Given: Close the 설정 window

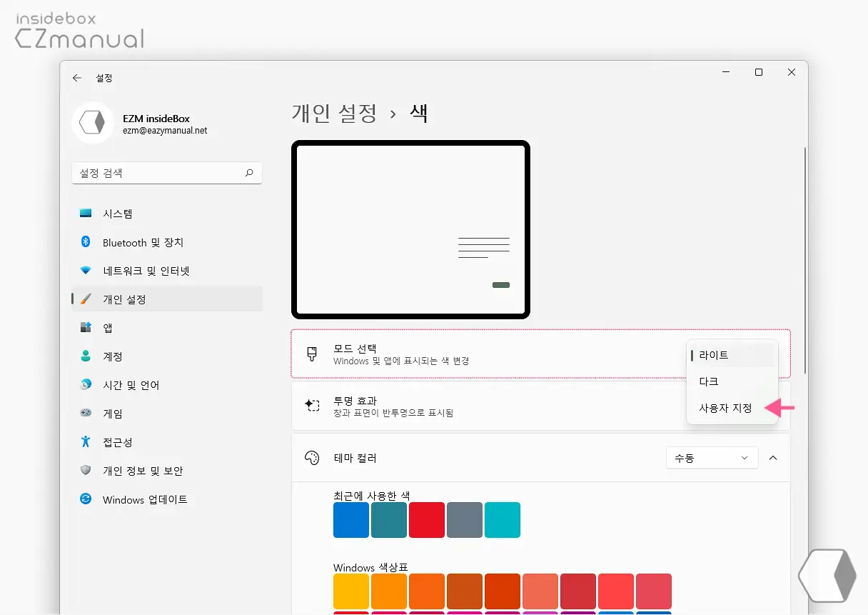Looking at the screenshot, I should pos(792,72).
